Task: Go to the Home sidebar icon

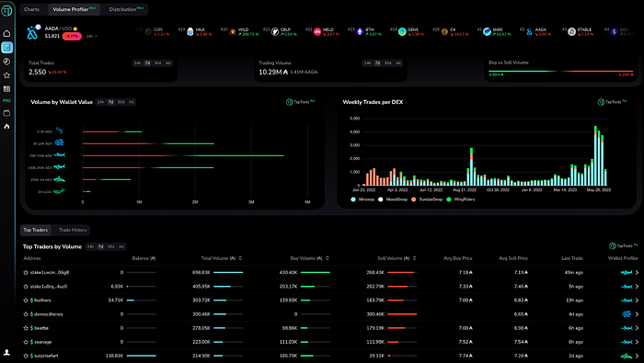Action: point(6,33)
